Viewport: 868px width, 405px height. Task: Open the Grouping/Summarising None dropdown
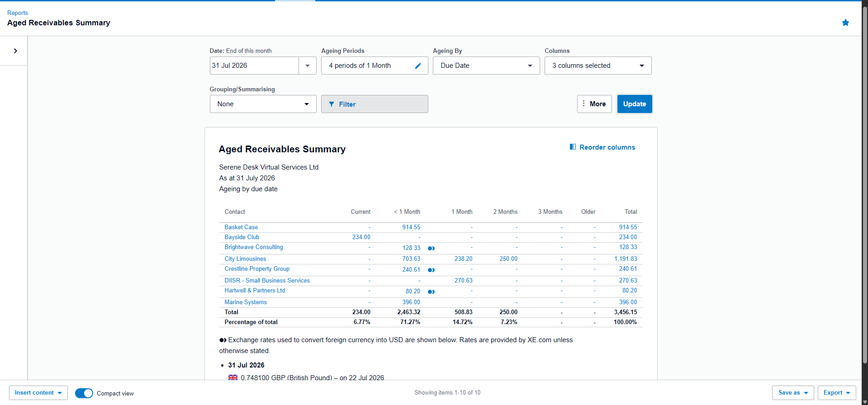263,104
